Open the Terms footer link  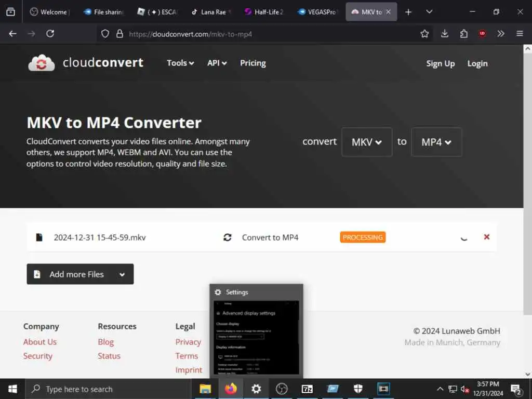click(x=187, y=356)
